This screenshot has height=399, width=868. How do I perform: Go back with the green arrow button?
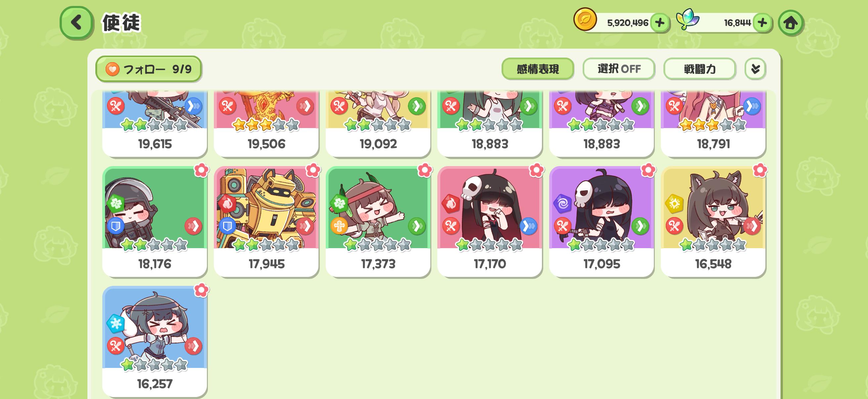point(76,22)
